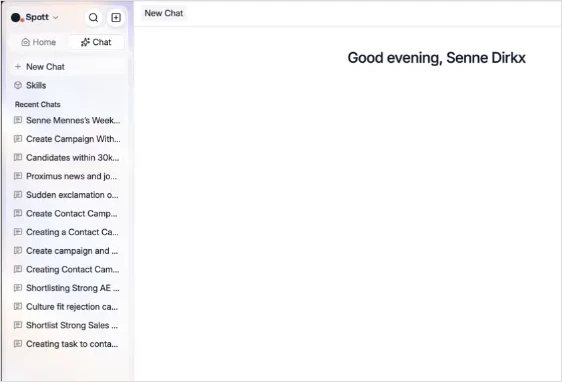The width and height of the screenshot is (562, 382).
Task: Open chat Creating a Contact Ca...
Action: click(x=69, y=232)
